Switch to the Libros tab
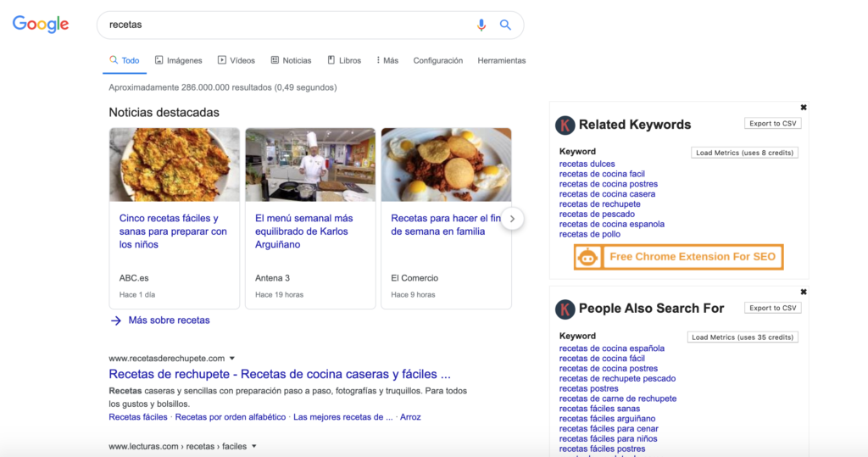Viewport: 868px width, 457px height. (344, 60)
